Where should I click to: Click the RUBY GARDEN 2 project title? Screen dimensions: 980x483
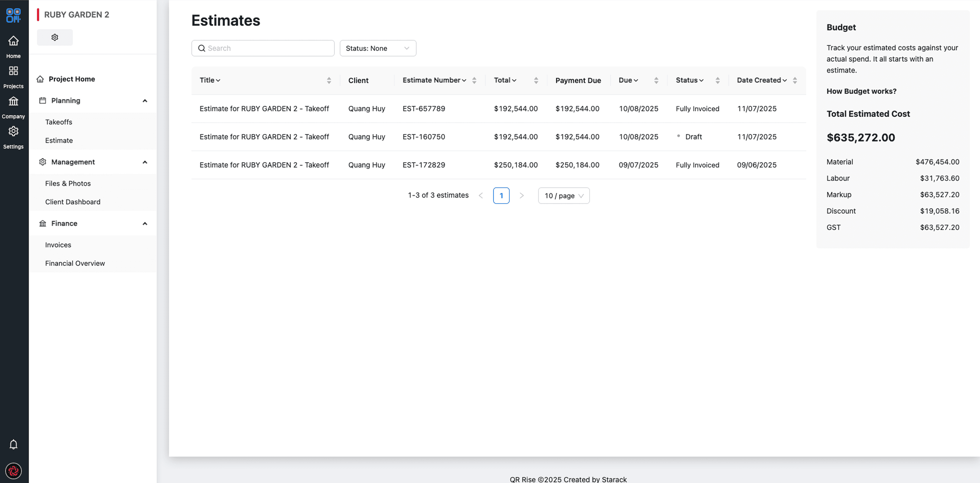pos(77,15)
